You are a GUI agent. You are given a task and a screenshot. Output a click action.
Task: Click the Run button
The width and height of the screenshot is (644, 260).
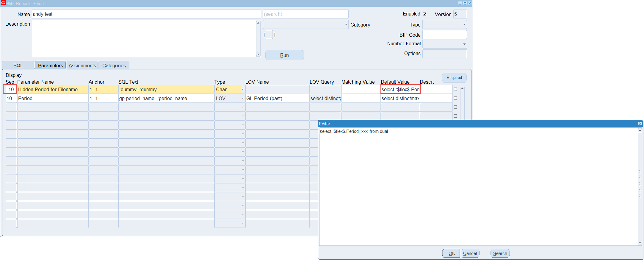pos(284,55)
